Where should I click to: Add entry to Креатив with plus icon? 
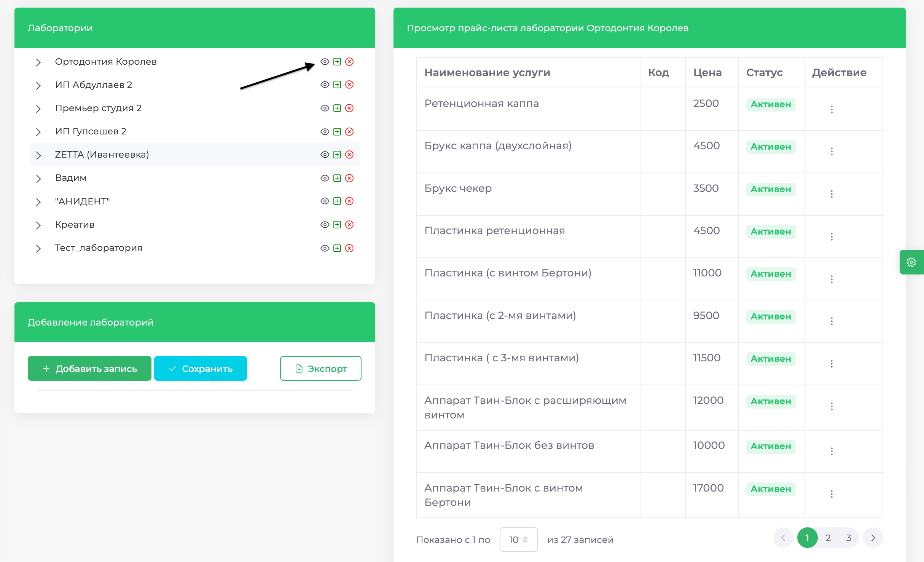point(337,225)
